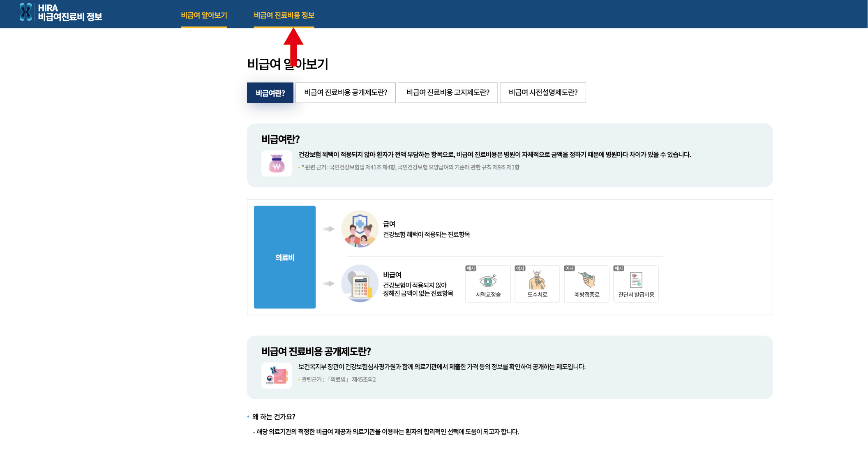
Task: Click the 비급여 알아보기 page heading
Action: [287, 65]
